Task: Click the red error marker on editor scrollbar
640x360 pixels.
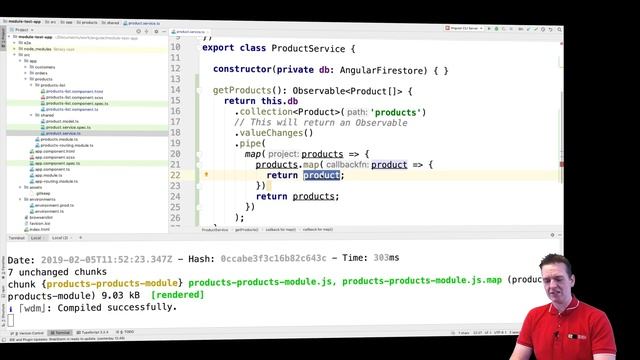Action: tap(562, 164)
